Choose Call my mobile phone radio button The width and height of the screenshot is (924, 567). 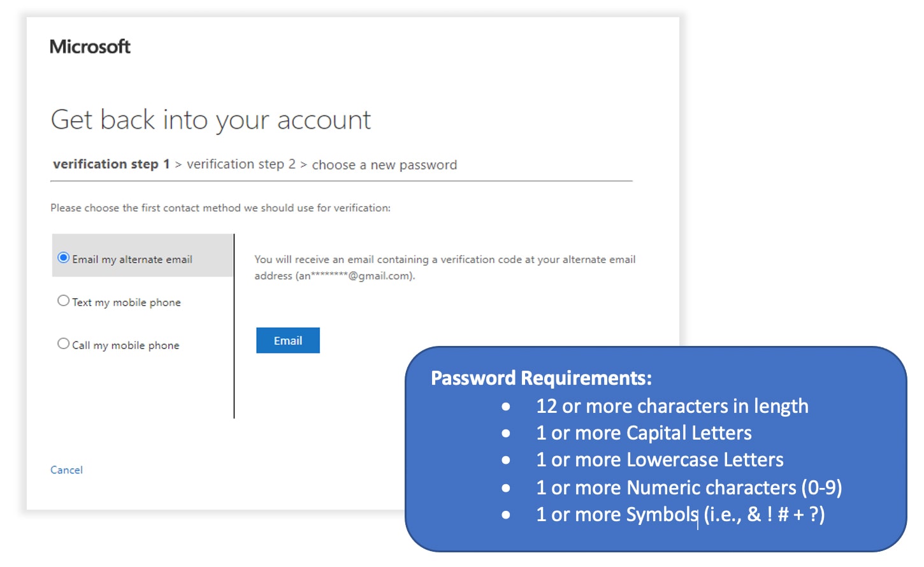point(64,344)
